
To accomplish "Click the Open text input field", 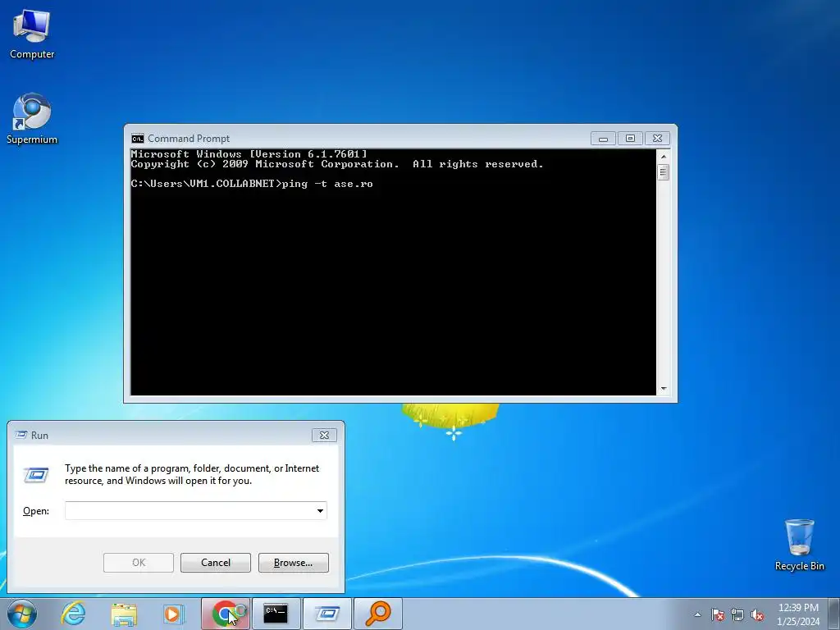I will (x=189, y=510).
